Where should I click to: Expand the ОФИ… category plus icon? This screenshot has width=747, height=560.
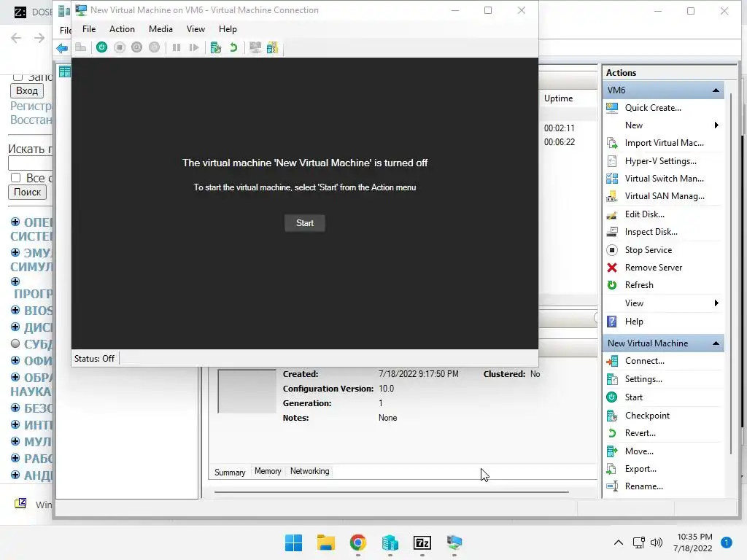[x=15, y=360]
